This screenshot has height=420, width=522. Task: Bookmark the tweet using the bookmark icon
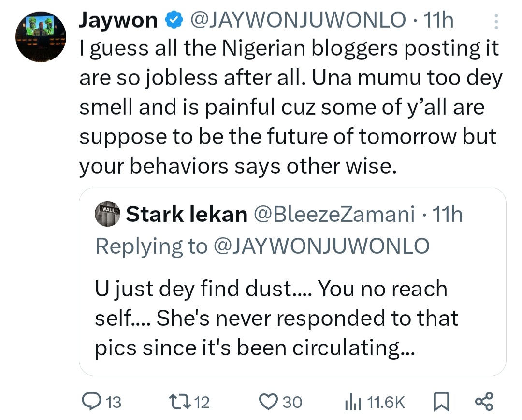(x=441, y=400)
